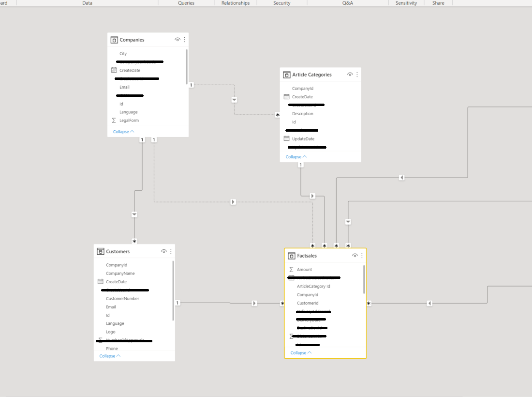The width and height of the screenshot is (532, 397).
Task: Toggle visibility of Factsales table
Action: coord(355,255)
